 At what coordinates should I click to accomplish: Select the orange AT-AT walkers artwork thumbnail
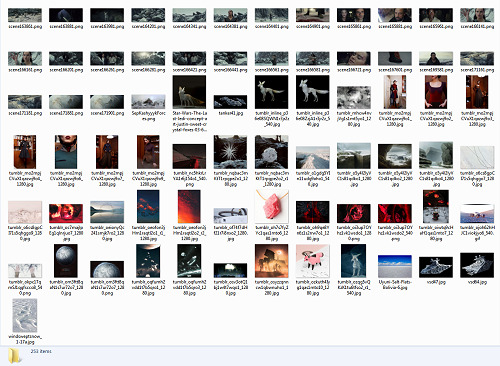click(272, 261)
